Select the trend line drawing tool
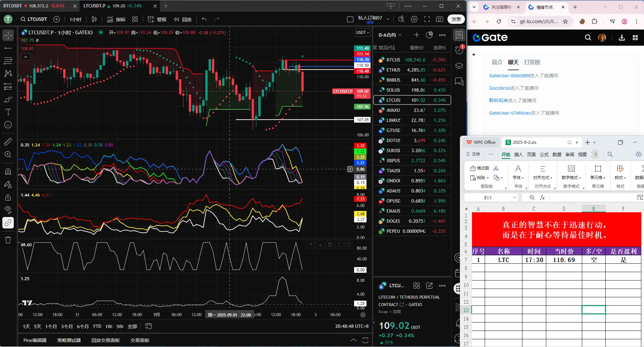 [x=8, y=48]
